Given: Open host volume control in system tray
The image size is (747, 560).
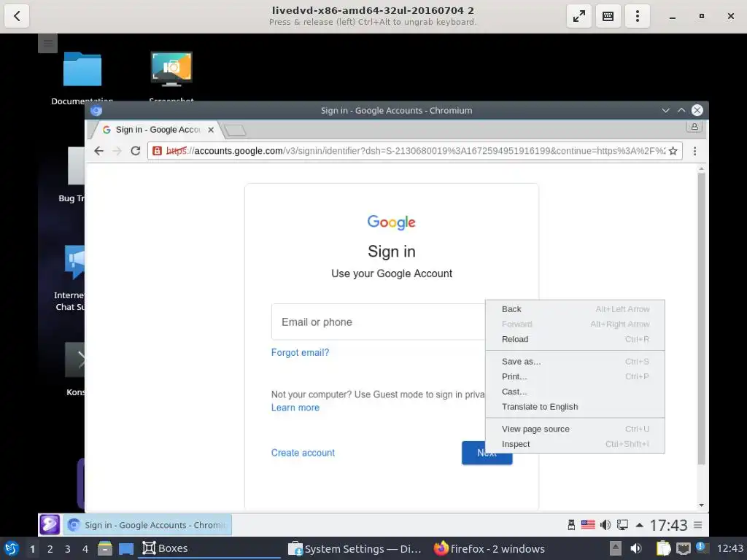Looking at the screenshot, I should [636, 548].
